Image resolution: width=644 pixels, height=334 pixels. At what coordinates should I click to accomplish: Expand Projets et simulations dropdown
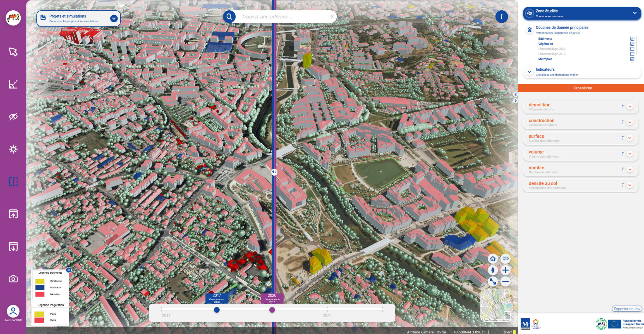click(x=114, y=18)
